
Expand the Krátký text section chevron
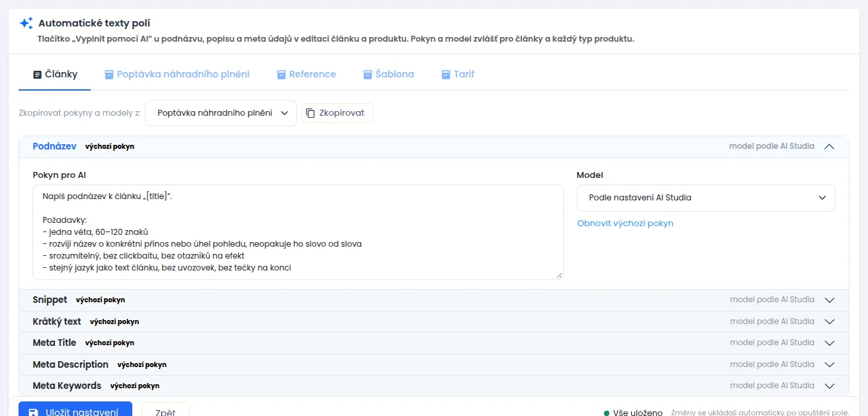tap(830, 322)
